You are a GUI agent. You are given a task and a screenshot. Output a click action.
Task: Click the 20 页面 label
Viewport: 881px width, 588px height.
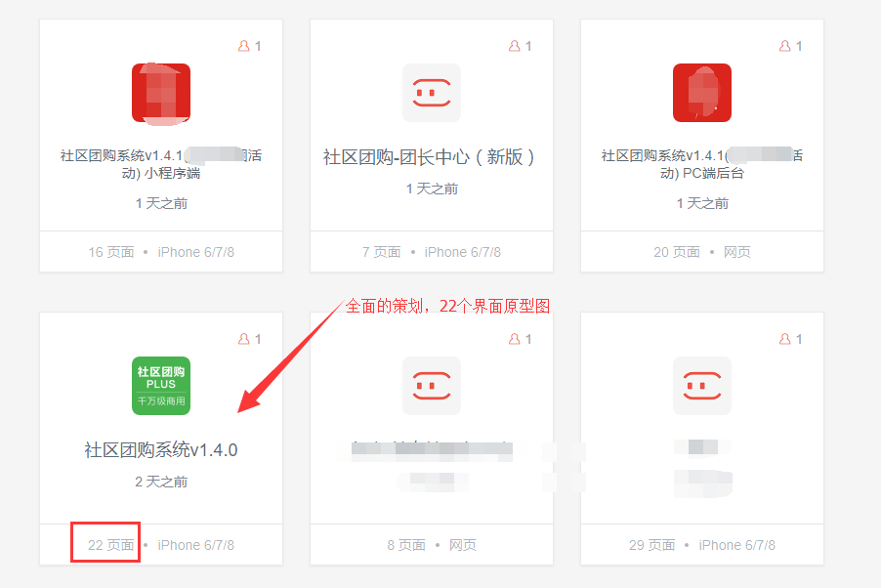[x=677, y=252]
